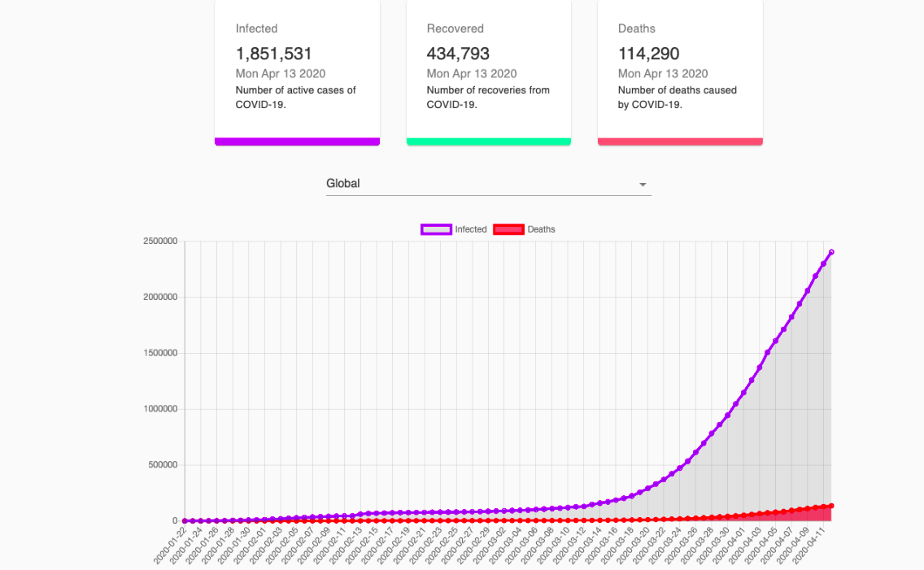This screenshot has height=570, width=924.
Task: Expand the country dropdown arrow
Action: click(643, 185)
